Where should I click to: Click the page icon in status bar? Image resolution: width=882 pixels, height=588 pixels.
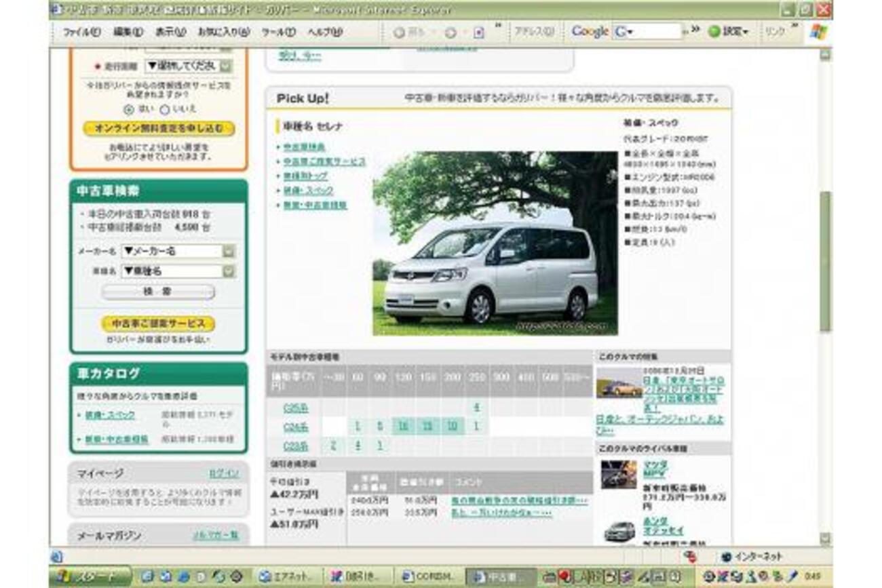pos(56,557)
